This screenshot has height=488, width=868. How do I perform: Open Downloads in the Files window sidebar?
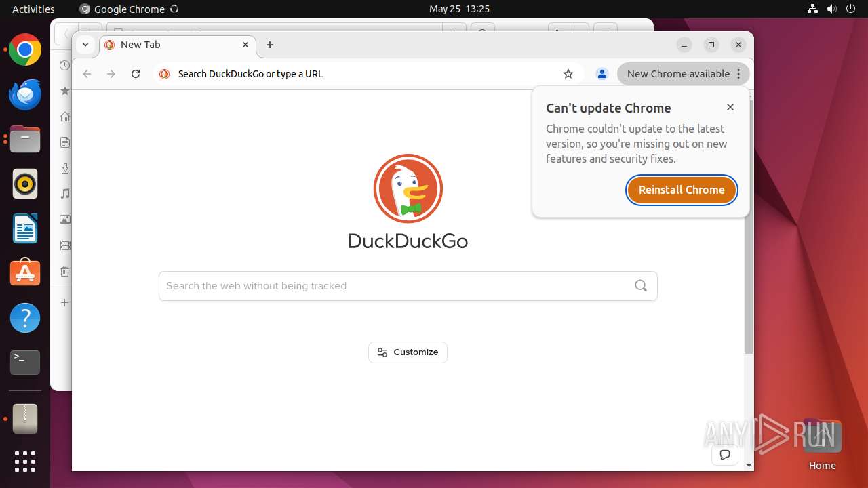click(65, 168)
